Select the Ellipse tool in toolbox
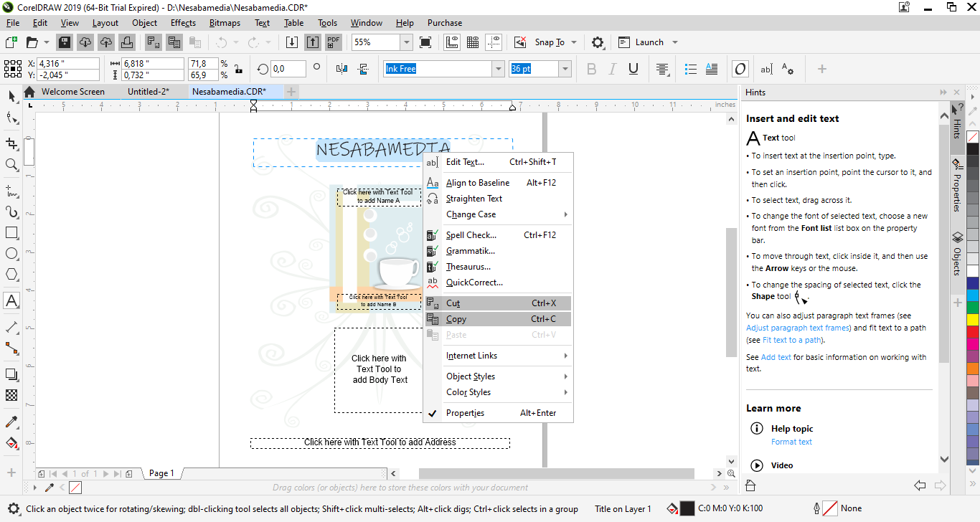The width and height of the screenshot is (980, 522). click(11, 254)
